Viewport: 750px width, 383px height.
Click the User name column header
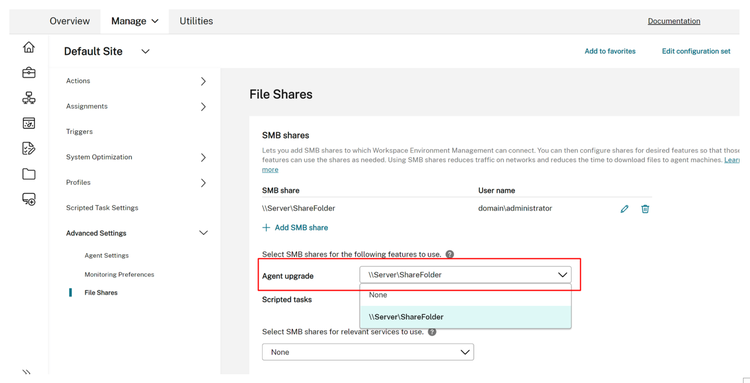pyautogui.click(x=496, y=190)
